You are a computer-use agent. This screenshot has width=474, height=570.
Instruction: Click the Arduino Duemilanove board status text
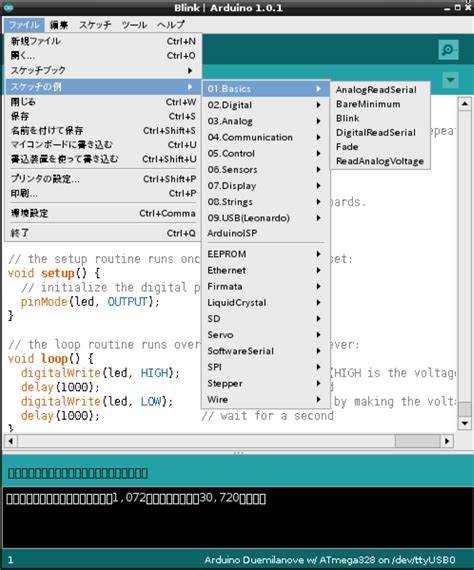point(329,560)
